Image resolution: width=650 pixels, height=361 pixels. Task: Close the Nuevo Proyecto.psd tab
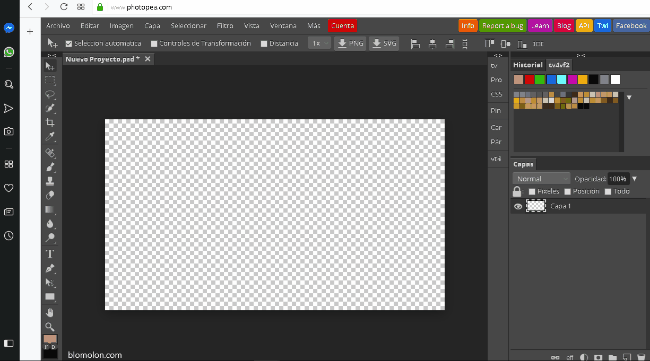pyautogui.click(x=147, y=59)
